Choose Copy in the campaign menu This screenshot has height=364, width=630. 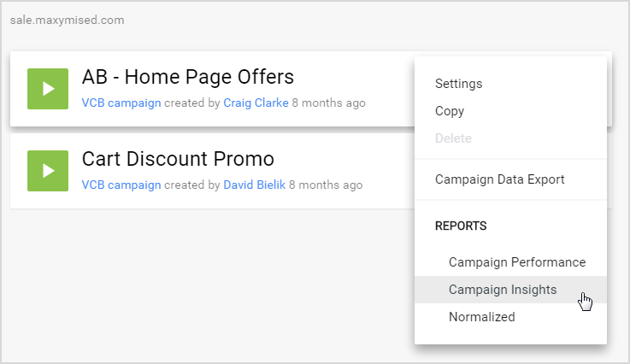(450, 111)
